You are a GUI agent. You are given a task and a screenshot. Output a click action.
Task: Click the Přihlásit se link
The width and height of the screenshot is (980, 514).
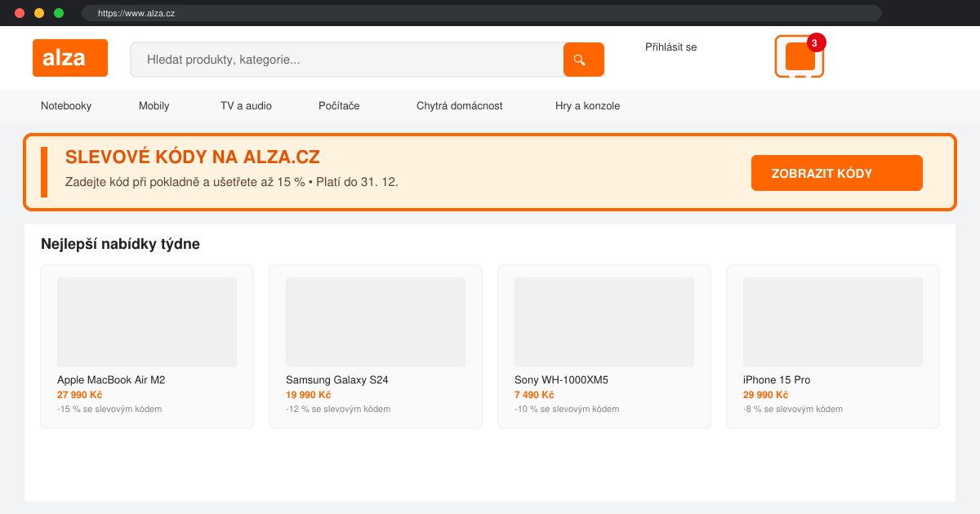click(x=671, y=47)
